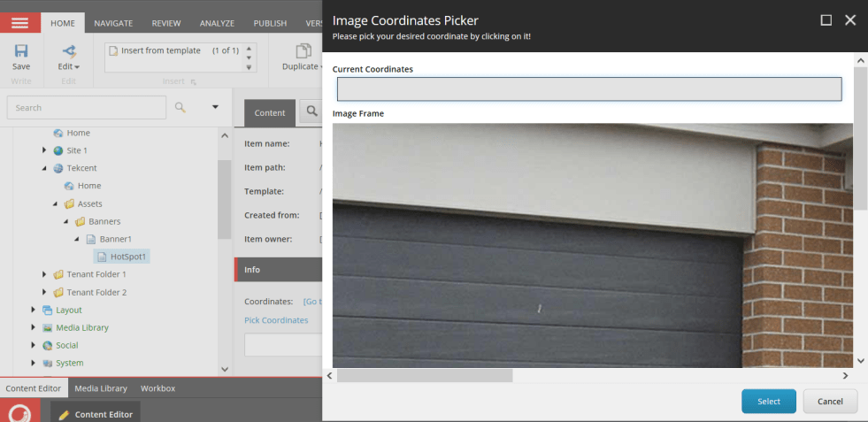Click the Edit icon in the ribbon
The width and height of the screenshot is (868, 422).
click(69, 51)
